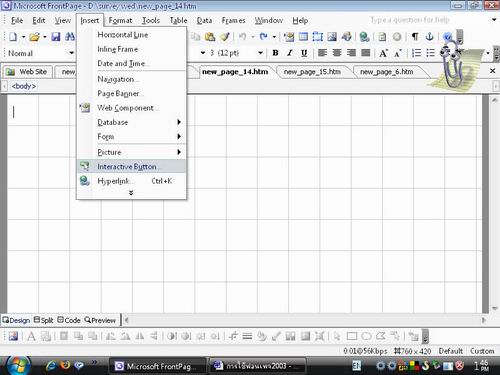The width and height of the screenshot is (500, 375).
Task: Click the Redo arrow icon
Action: [264, 36]
